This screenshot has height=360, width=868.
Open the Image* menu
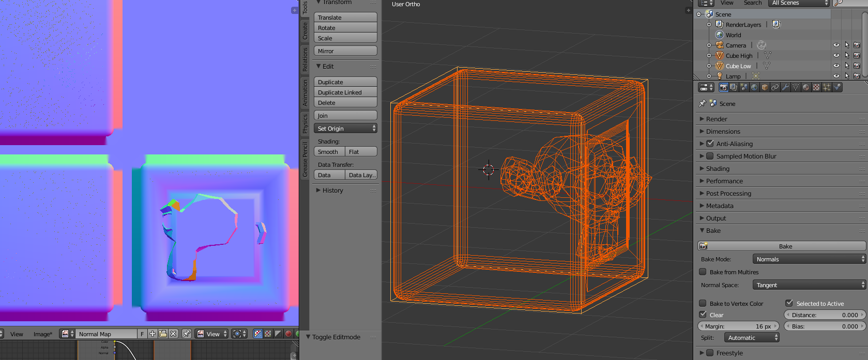point(43,334)
